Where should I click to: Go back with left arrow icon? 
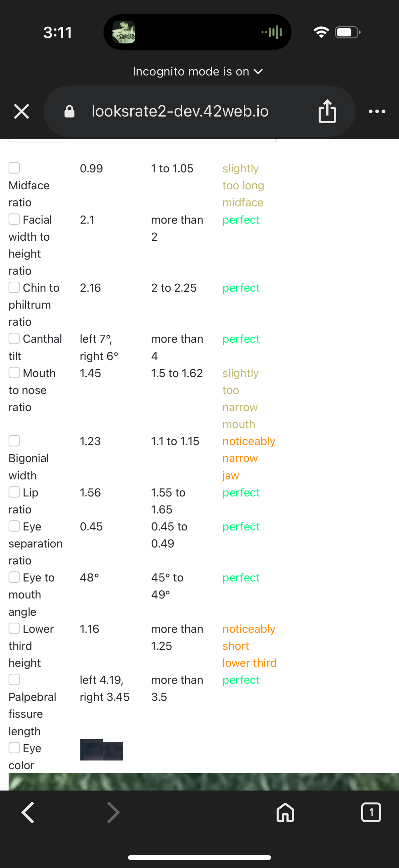tap(28, 812)
